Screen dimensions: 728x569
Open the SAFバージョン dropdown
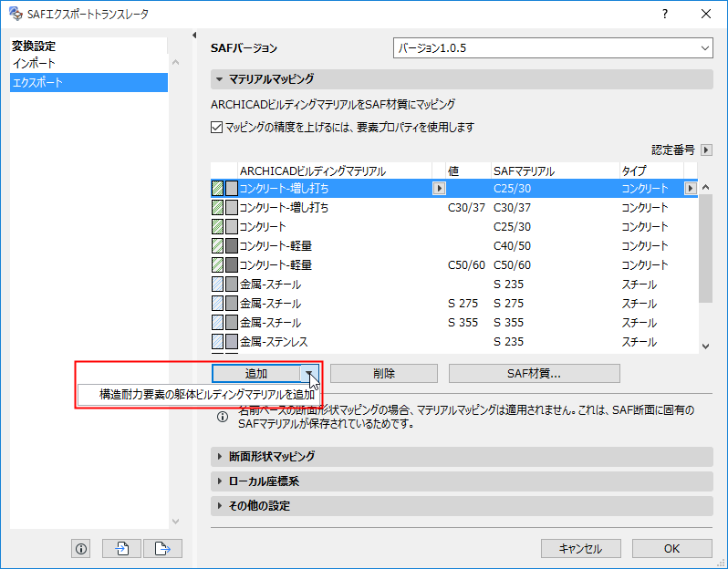(553, 47)
